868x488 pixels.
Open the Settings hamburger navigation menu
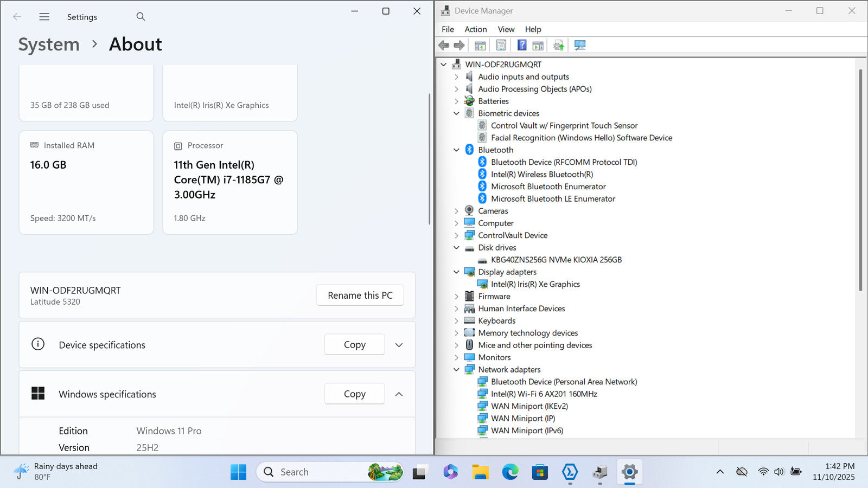pos(44,17)
